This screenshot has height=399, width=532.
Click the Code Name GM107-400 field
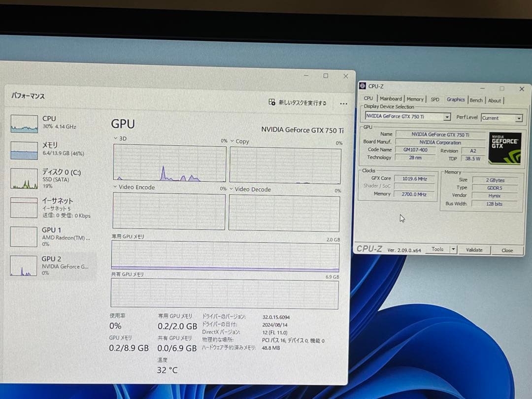pyautogui.click(x=415, y=150)
